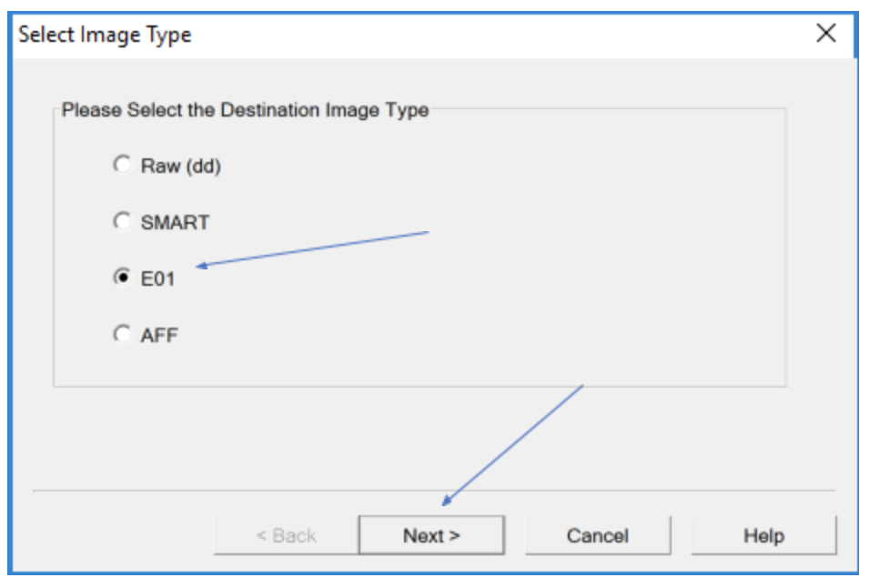870x588 pixels.
Task: Select the Raw (dd) radio button
Action: pos(121,166)
